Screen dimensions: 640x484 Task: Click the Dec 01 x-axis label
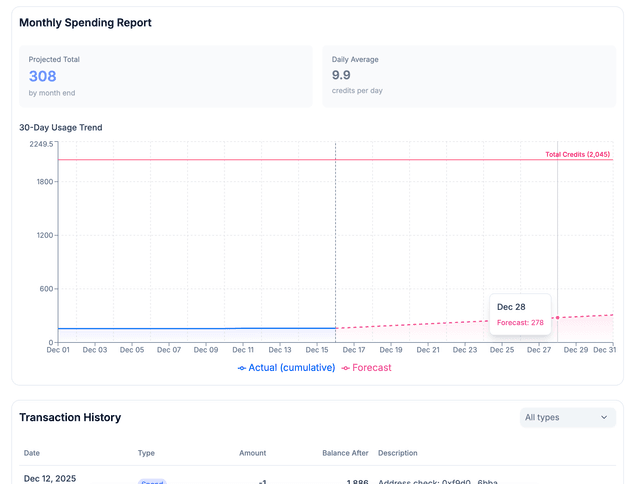[x=58, y=350]
